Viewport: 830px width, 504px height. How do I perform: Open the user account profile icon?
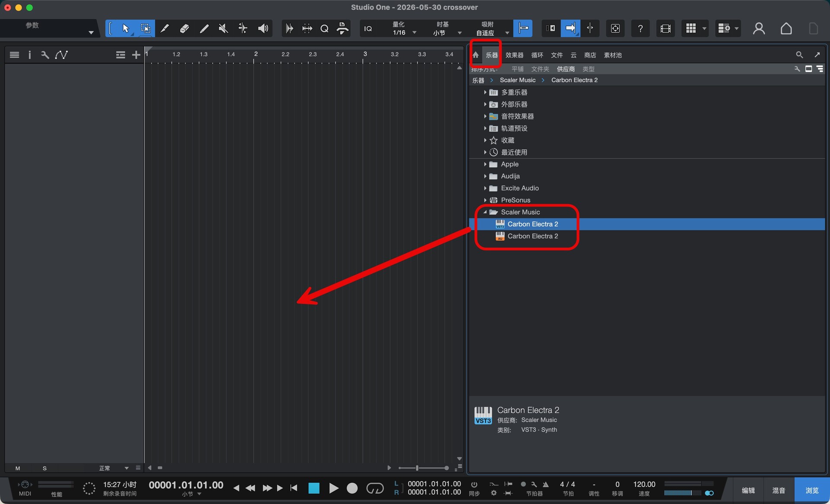pos(759,29)
